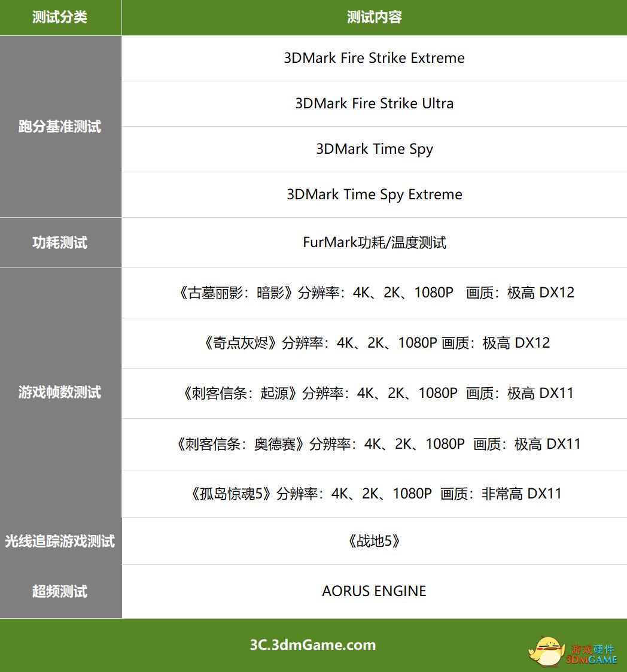Click the 测试内容 column header
Viewport: 627px width, 672px height.
374,17
